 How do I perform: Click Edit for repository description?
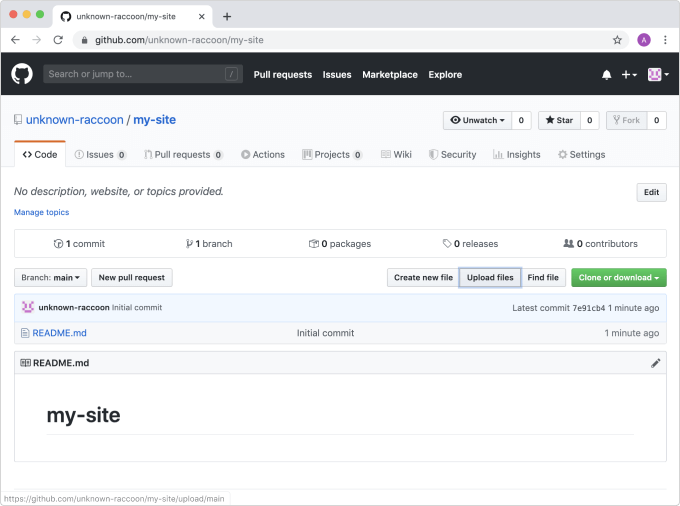pos(651,192)
